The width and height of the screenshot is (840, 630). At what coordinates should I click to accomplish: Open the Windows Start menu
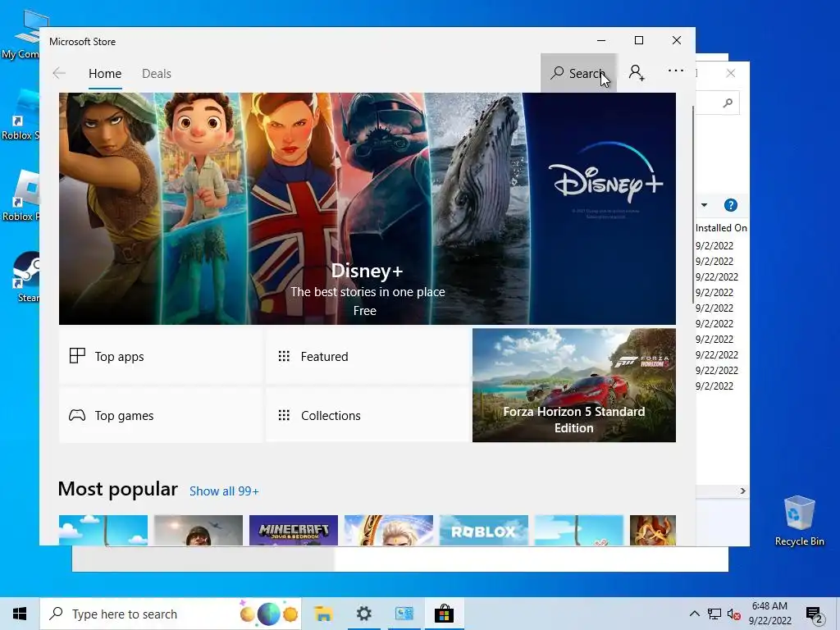[20, 614]
